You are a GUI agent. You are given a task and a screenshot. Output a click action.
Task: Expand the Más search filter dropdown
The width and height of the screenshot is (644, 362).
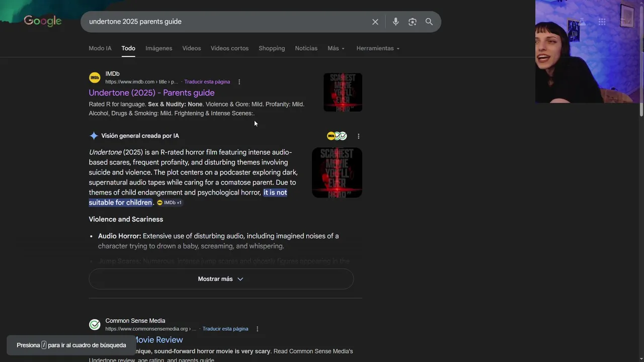point(336,48)
